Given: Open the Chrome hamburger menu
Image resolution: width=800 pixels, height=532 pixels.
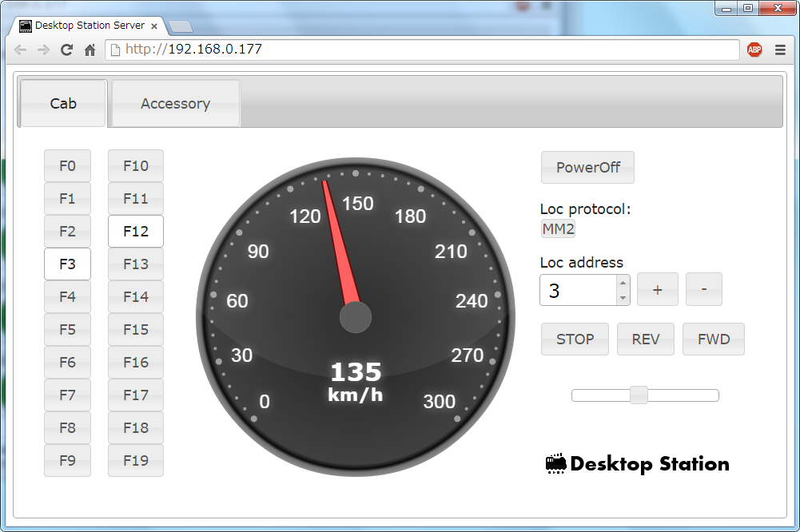Looking at the screenshot, I should (x=780, y=50).
